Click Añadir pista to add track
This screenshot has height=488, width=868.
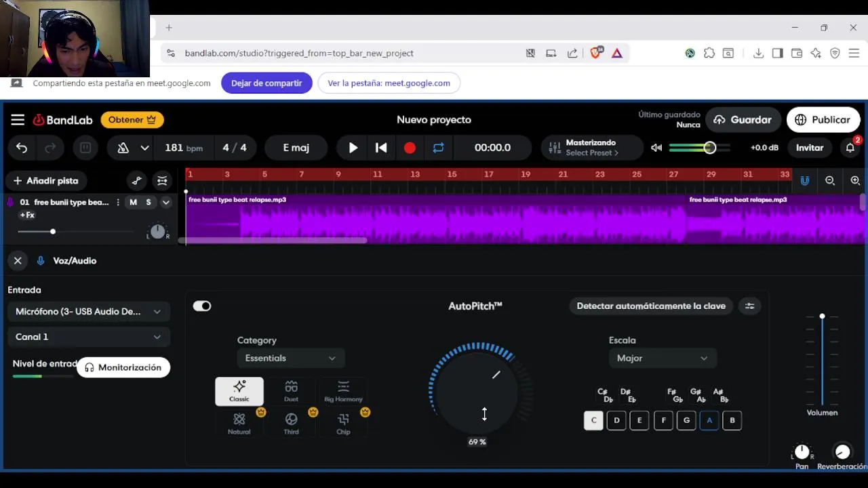(45, 181)
